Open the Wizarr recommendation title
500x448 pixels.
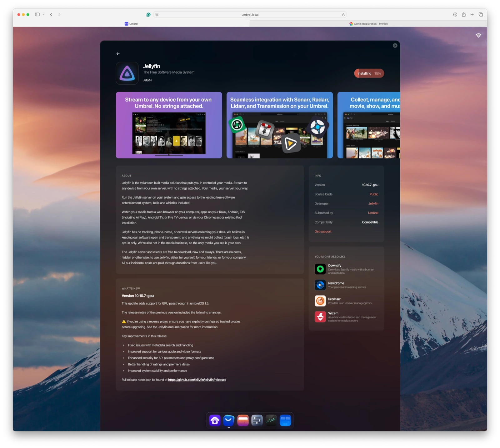tap(333, 313)
